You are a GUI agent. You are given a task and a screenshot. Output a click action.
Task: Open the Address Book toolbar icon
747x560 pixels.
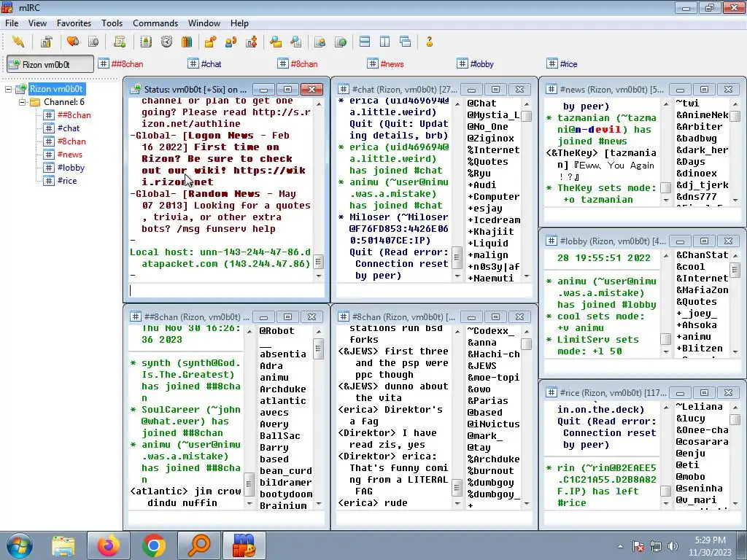146,42
